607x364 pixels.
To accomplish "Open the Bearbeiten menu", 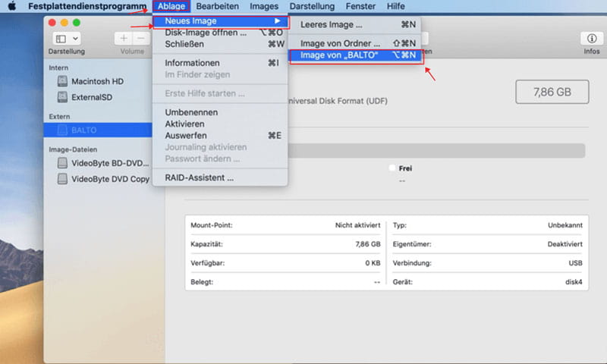I will [217, 6].
